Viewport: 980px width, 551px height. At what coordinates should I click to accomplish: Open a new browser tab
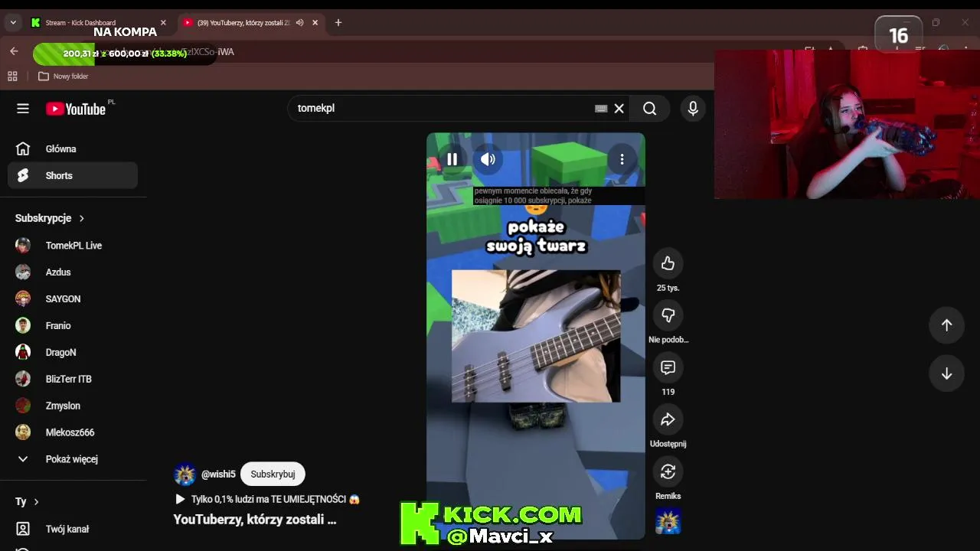(338, 23)
